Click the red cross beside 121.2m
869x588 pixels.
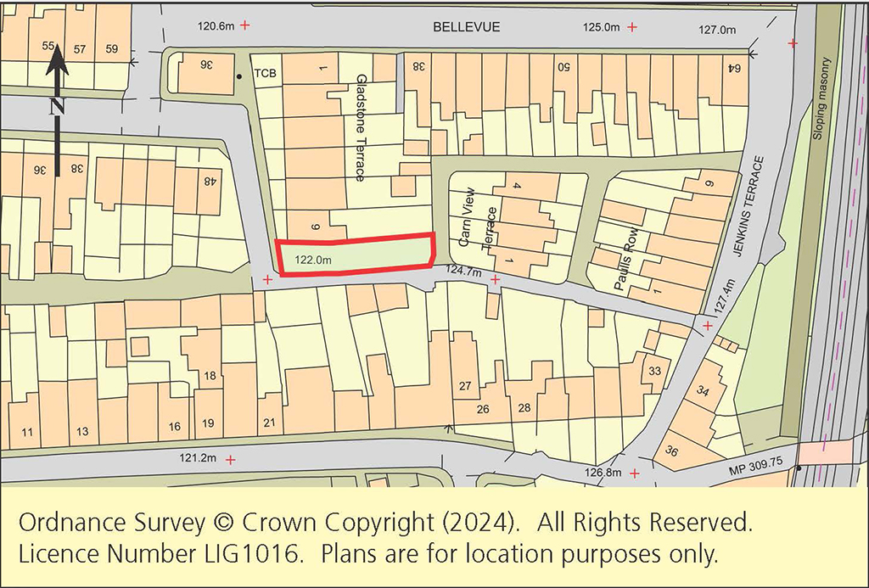[230, 459]
